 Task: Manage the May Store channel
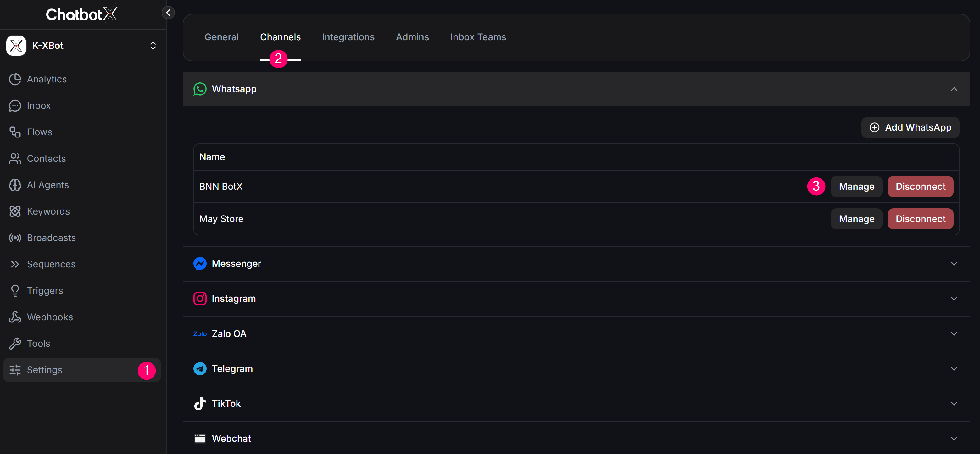point(856,219)
